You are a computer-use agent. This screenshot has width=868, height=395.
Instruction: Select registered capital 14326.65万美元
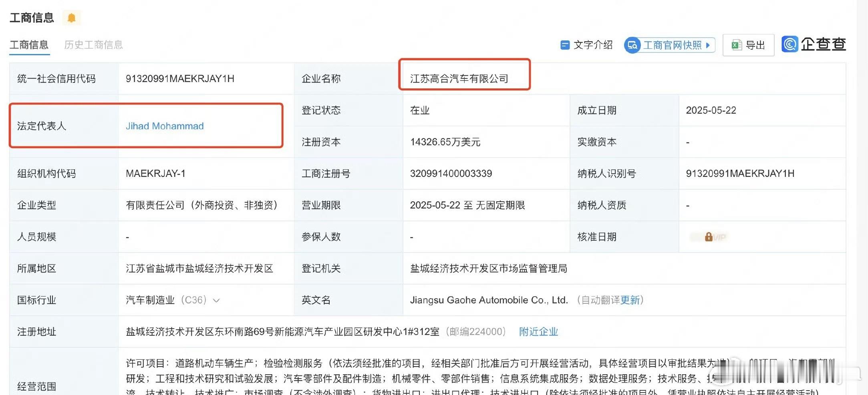[x=445, y=142]
